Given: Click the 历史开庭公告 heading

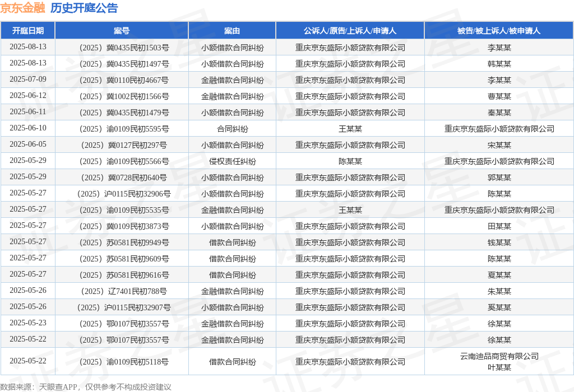Looking at the screenshot, I should 84,8.
